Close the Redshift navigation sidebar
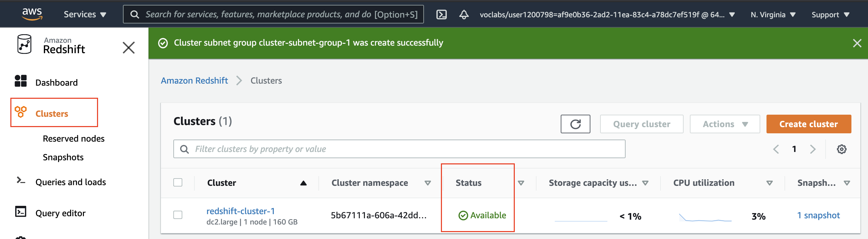 click(128, 47)
